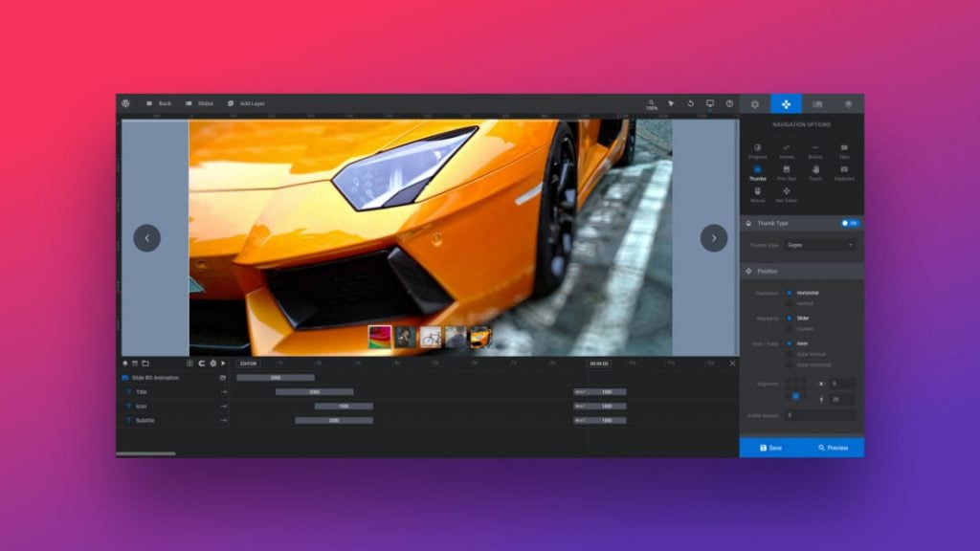Select the Progress navigation icon
The height and width of the screenshot is (551, 980).
[x=757, y=148]
